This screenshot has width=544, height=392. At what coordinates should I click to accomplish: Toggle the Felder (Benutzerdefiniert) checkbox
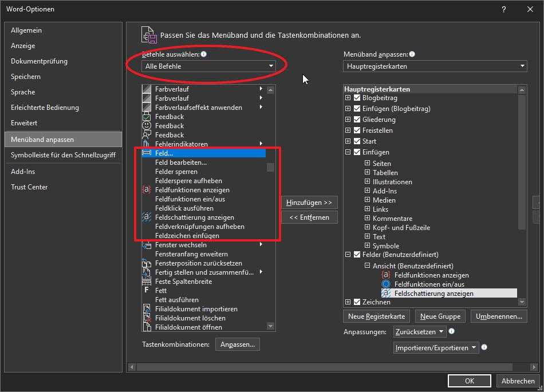pos(357,255)
